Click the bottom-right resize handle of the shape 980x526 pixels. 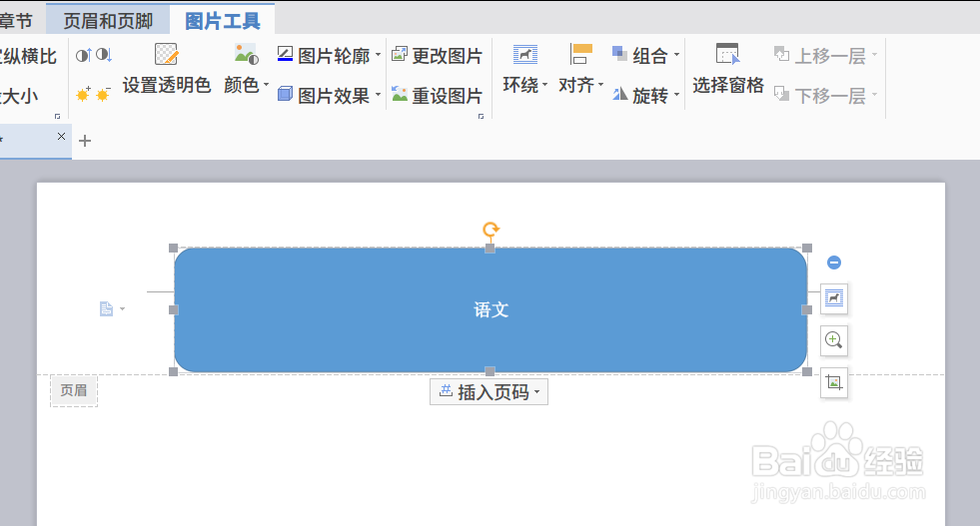click(x=807, y=371)
